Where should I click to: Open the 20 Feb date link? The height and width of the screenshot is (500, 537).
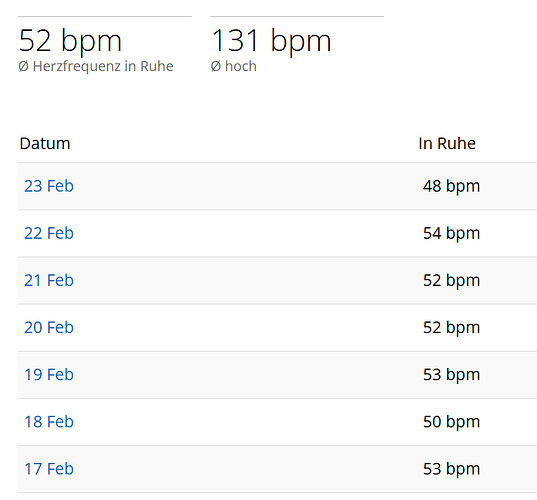pos(49,327)
